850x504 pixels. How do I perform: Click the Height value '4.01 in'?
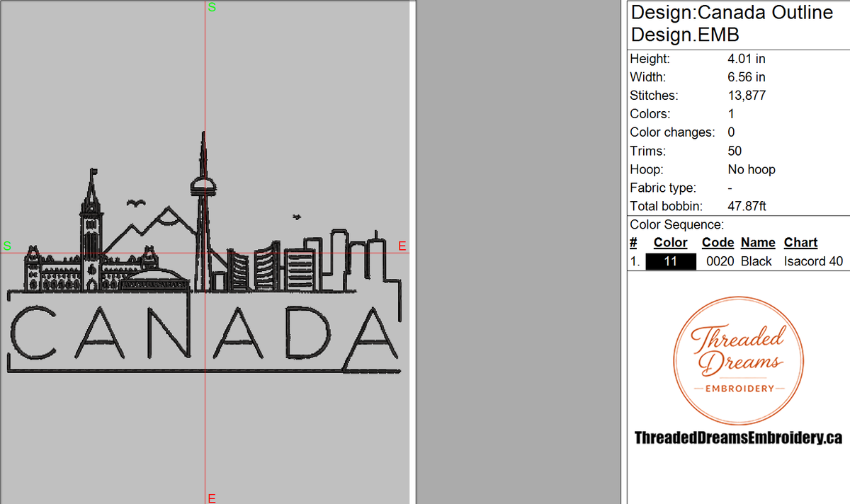click(747, 59)
